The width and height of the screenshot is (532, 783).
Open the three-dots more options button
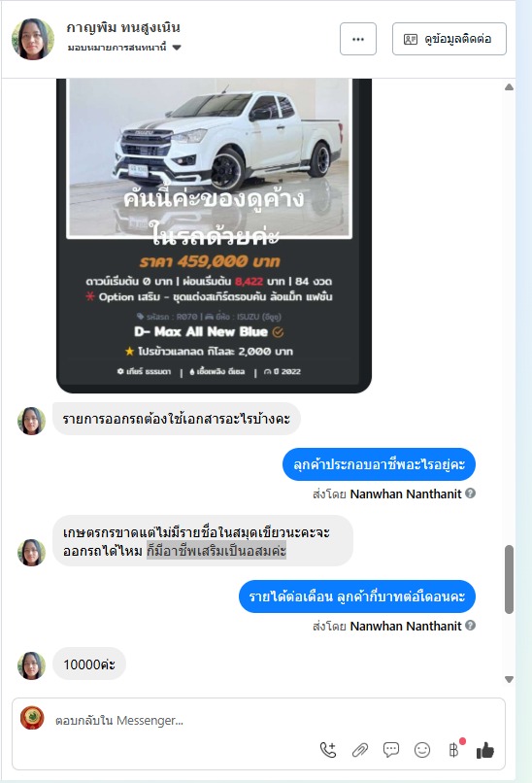[x=358, y=39]
